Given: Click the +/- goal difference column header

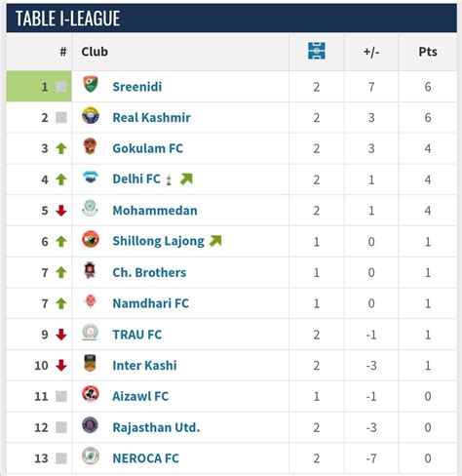Looking at the screenshot, I should coord(371,52).
